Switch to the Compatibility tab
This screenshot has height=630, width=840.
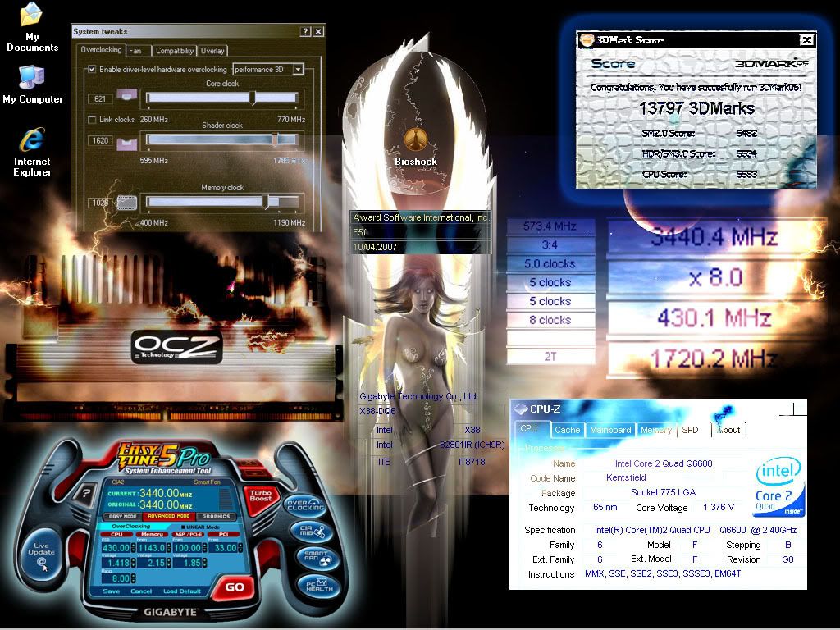(x=175, y=51)
